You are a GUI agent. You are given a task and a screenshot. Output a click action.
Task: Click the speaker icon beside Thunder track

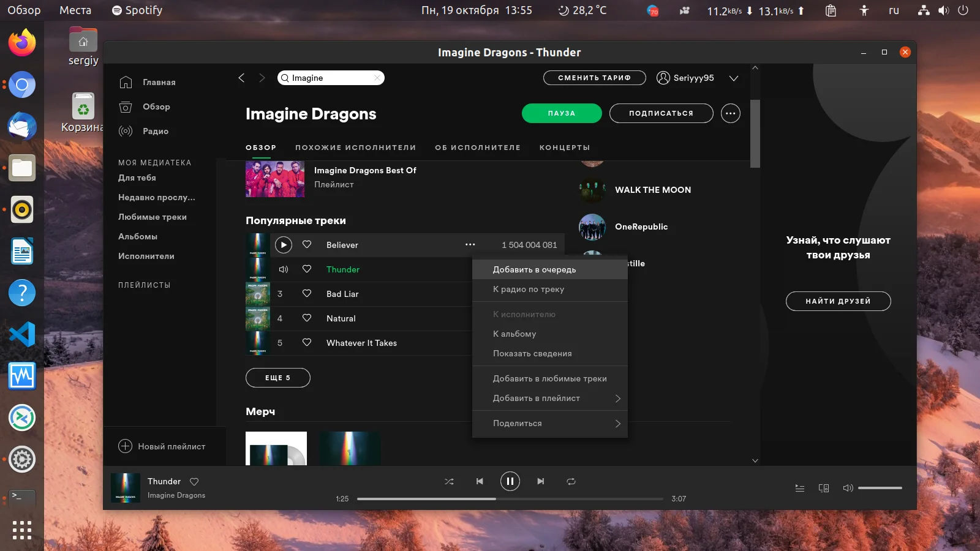[283, 269]
